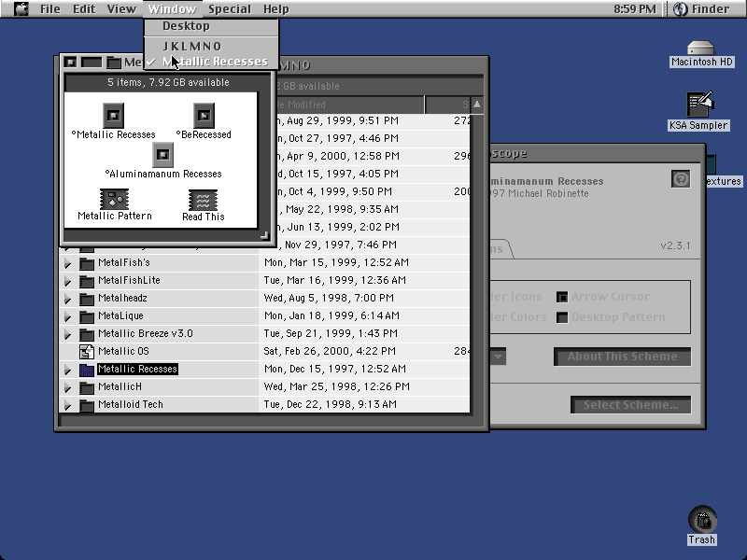The image size is (747, 560).
Task: Click the folder icon beside MetalFishLite
Action: click(x=87, y=281)
